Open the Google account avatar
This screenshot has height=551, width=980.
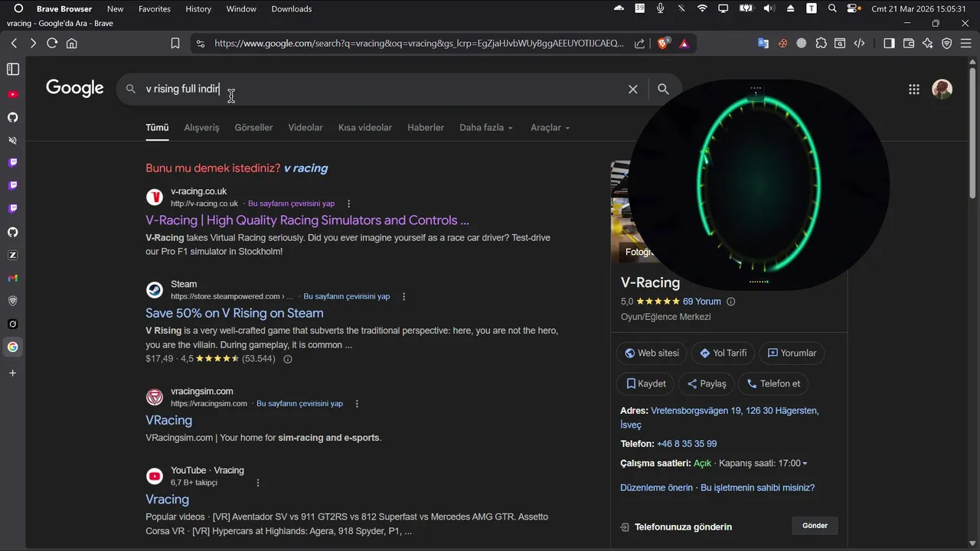coord(942,90)
